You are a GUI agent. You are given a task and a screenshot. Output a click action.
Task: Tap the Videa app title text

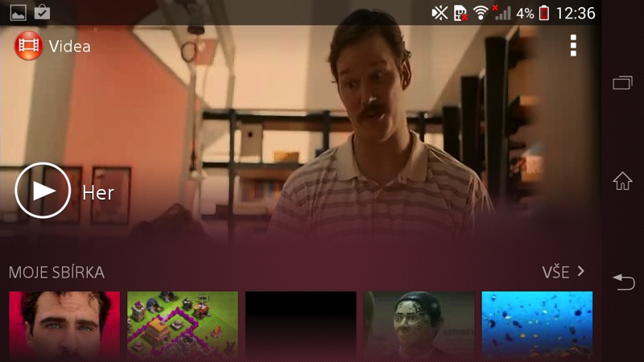click(x=69, y=46)
